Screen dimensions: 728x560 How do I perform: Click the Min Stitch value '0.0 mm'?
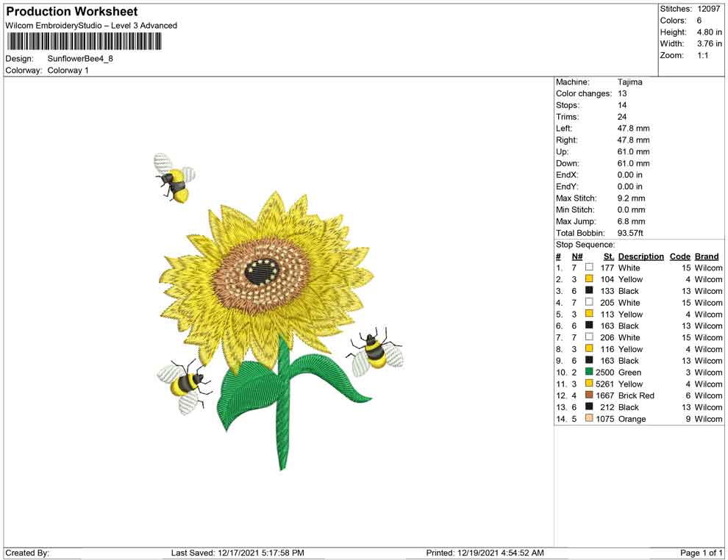pos(631,209)
